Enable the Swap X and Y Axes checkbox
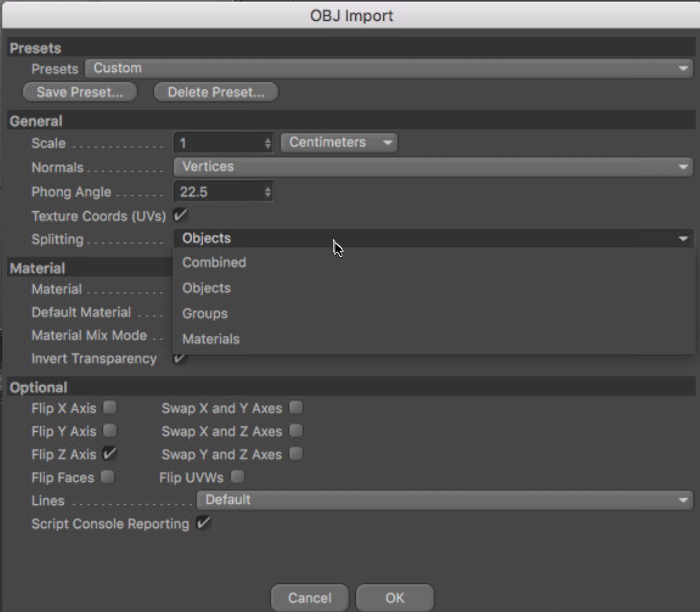700x612 pixels. click(x=296, y=407)
